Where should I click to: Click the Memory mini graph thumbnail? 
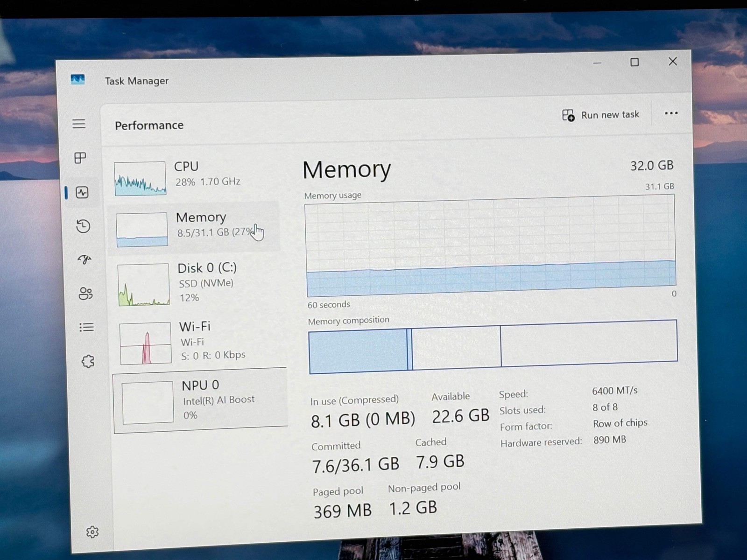click(142, 229)
